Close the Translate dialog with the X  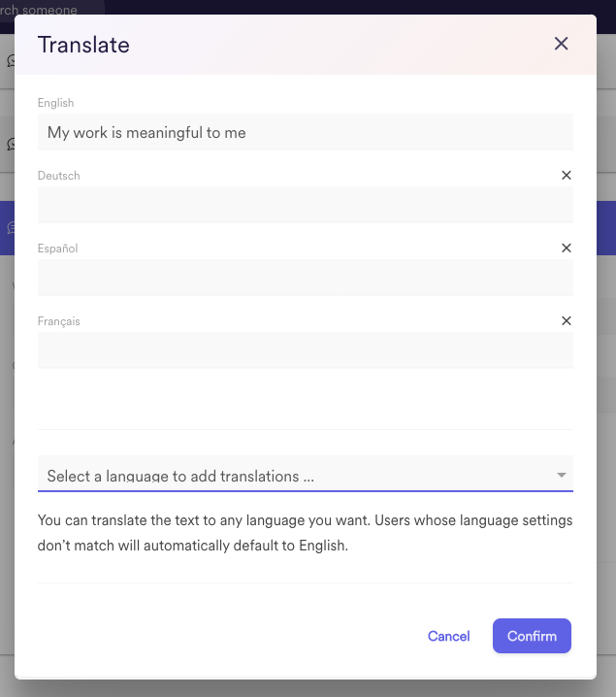click(x=561, y=44)
